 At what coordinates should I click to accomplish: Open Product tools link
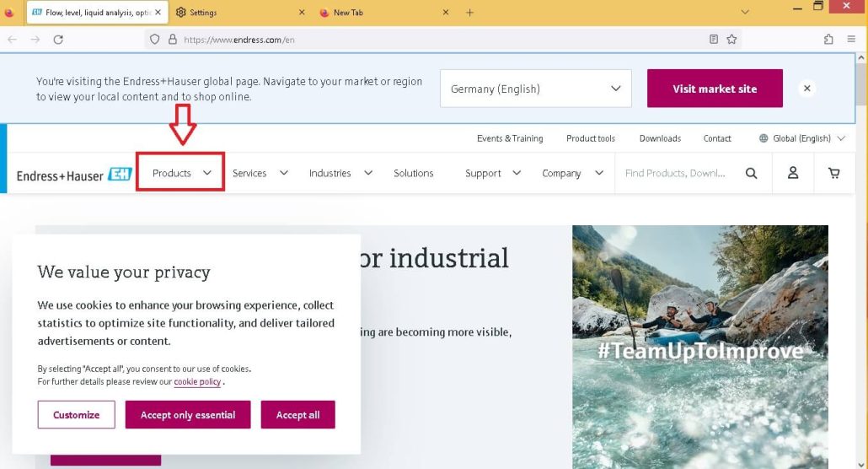coord(591,138)
